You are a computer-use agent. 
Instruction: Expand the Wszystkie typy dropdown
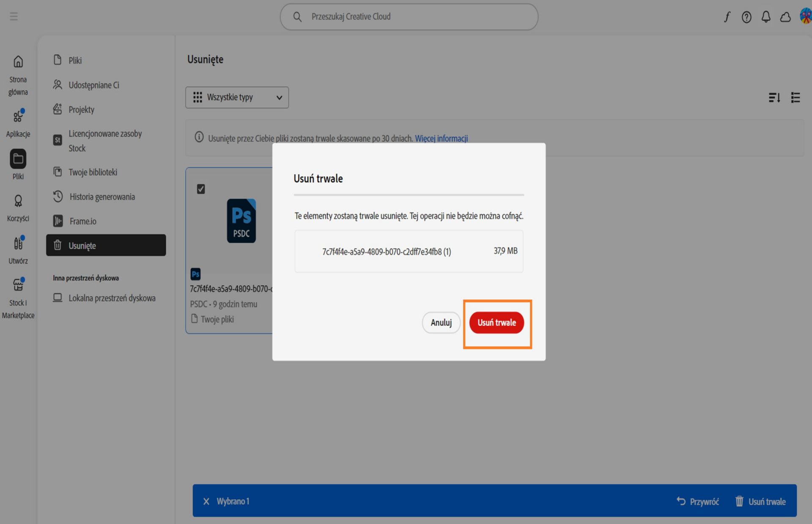(237, 97)
